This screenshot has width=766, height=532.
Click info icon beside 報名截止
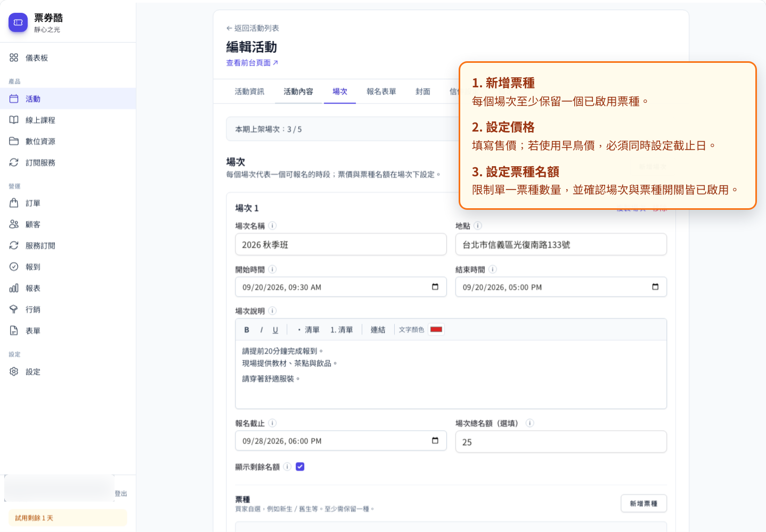click(272, 423)
